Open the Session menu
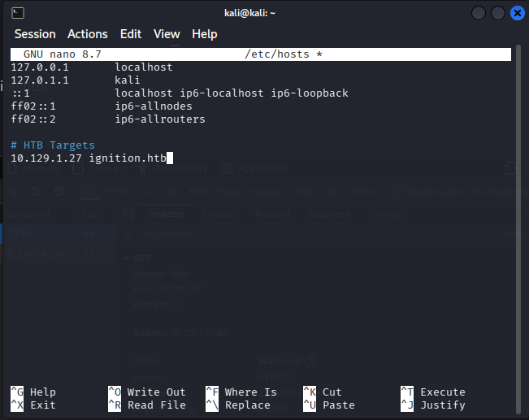The width and height of the screenshot is (529, 420). pyautogui.click(x=35, y=34)
